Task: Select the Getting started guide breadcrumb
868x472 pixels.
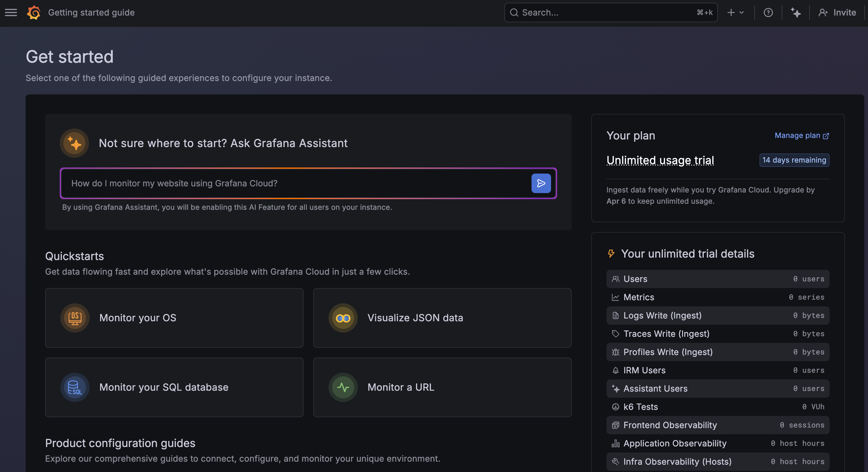Action: click(x=91, y=12)
